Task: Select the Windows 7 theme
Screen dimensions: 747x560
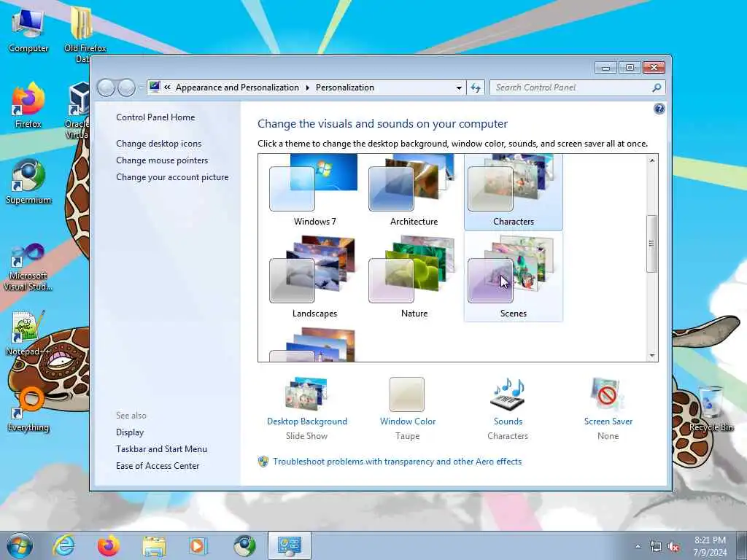Action: [x=314, y=192]
